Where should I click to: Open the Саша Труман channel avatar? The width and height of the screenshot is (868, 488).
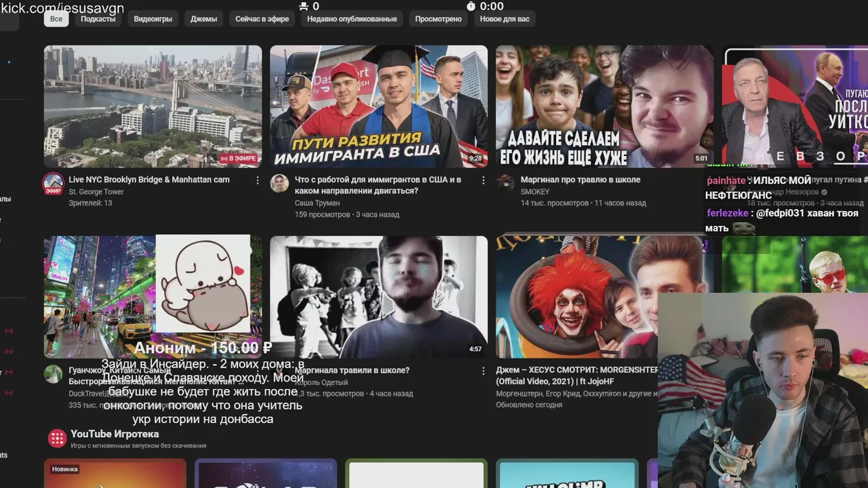pos(279,183)
